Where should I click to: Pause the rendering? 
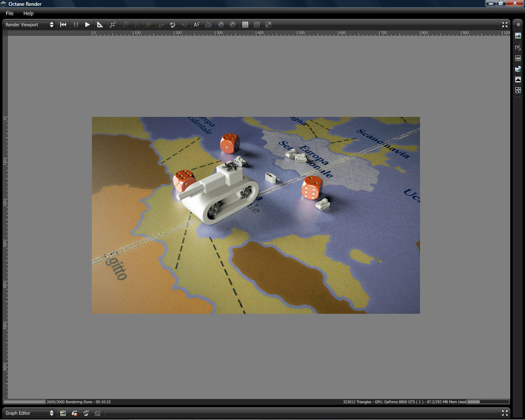click(x=76, y=25)
